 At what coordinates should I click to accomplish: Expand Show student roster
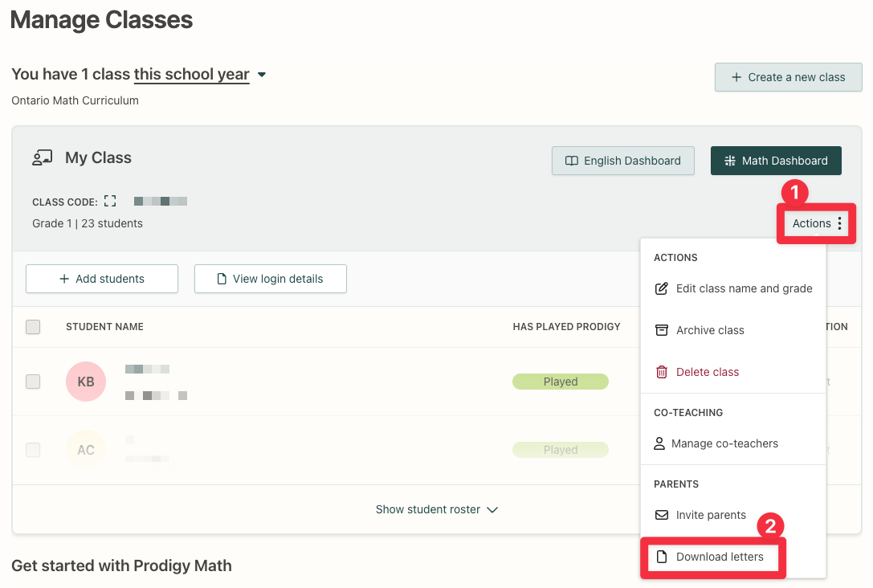436,509
